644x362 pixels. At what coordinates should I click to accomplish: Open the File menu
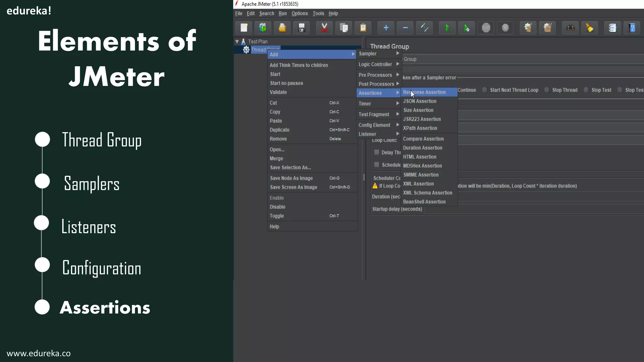coord(239,14)
